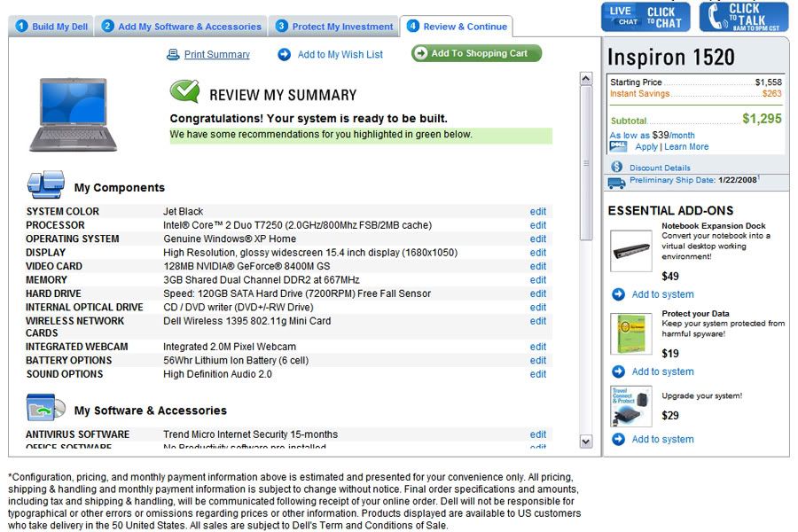Click the Notebook Expansion Dock thumbnail
Screen dimensions: 798x532
pos(631,251)
